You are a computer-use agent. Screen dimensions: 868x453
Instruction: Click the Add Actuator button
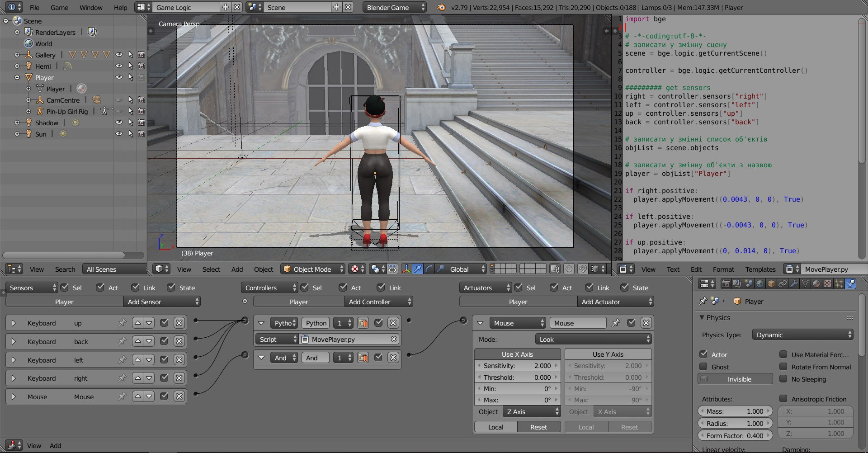point(616,302)
